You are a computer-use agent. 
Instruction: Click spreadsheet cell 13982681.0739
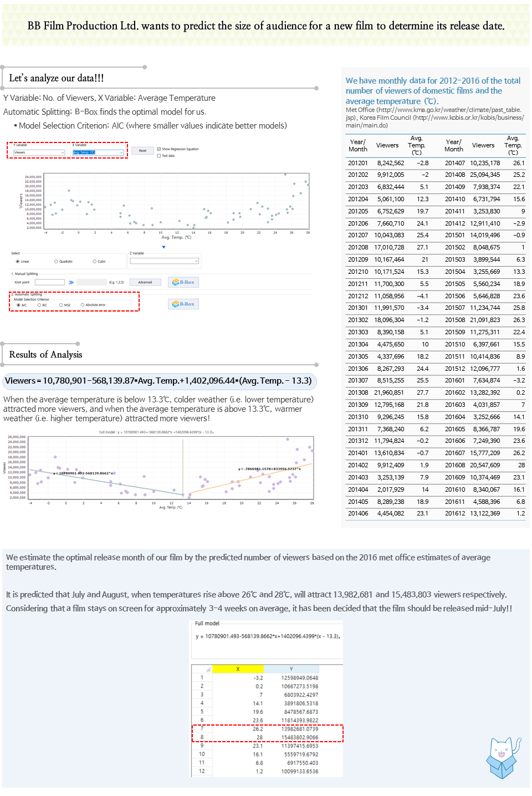click(300, 729)
